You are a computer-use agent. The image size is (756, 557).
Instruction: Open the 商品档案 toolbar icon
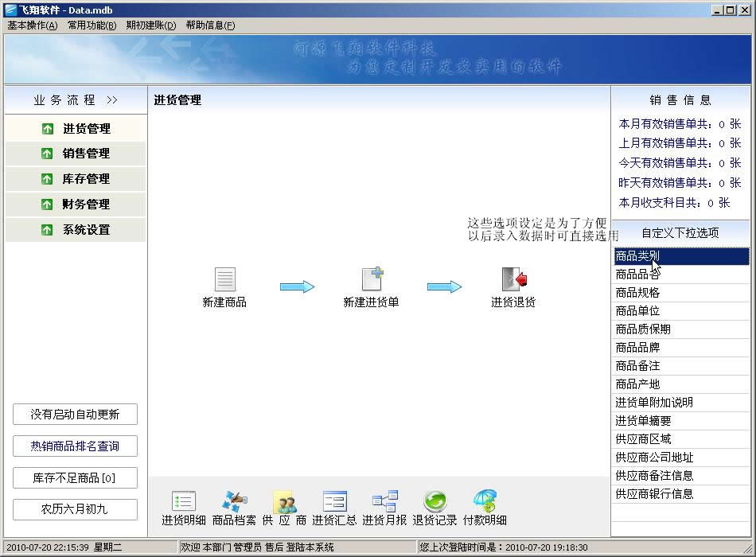pos(234,501)
